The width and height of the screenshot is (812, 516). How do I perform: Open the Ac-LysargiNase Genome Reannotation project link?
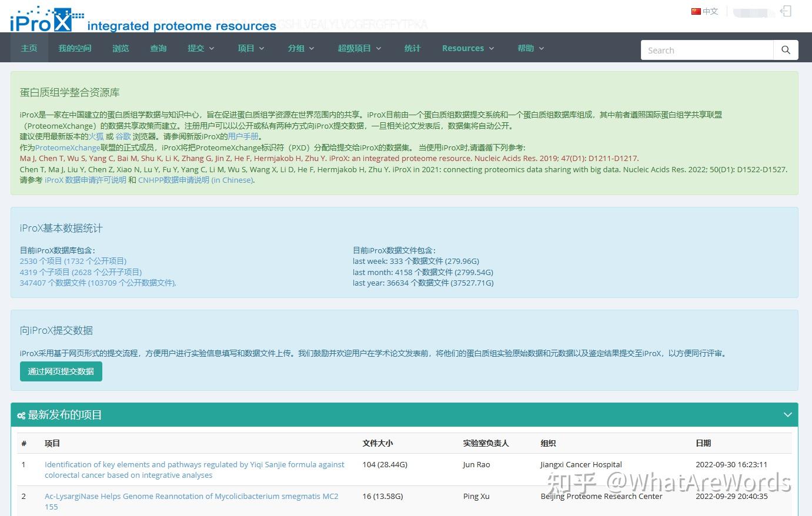point(192,501)
